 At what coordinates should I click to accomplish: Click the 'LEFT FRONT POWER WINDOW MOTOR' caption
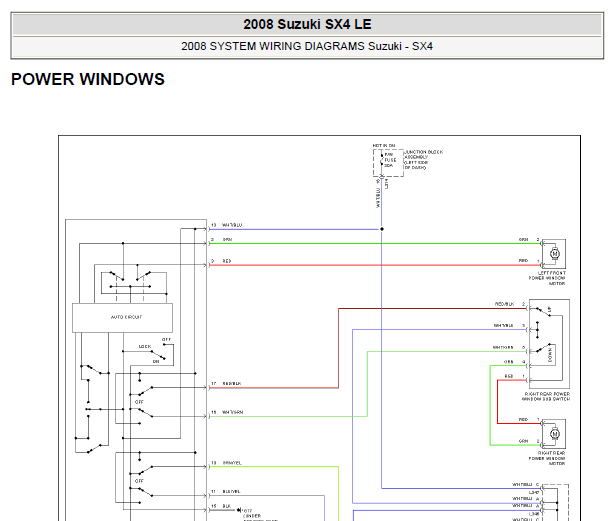click(x=547, y=278)
